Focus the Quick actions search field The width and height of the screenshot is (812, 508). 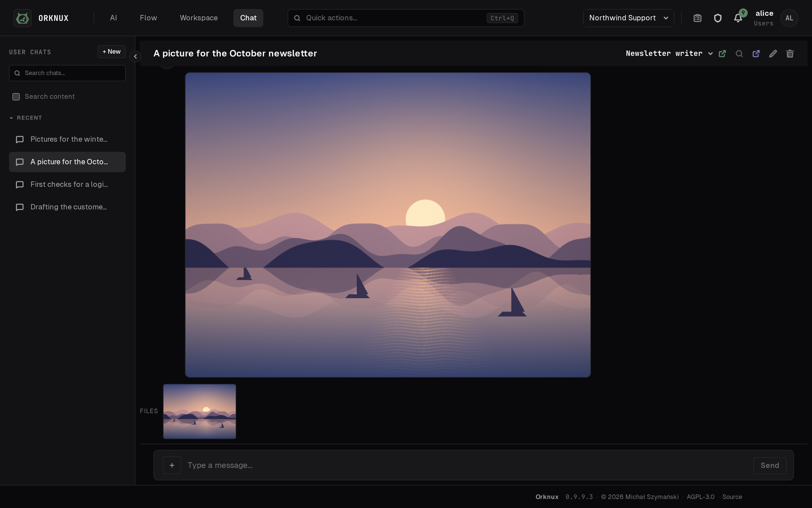406,18
